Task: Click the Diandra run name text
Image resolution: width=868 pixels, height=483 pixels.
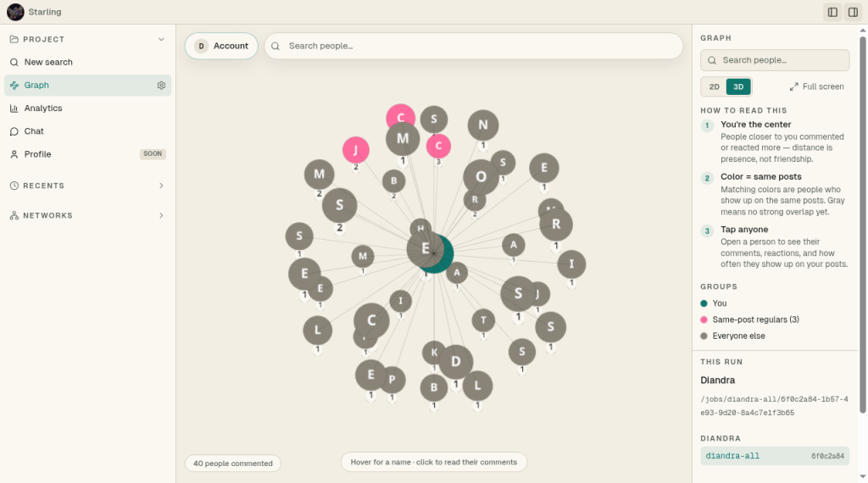Action: [x=717, y=380]
